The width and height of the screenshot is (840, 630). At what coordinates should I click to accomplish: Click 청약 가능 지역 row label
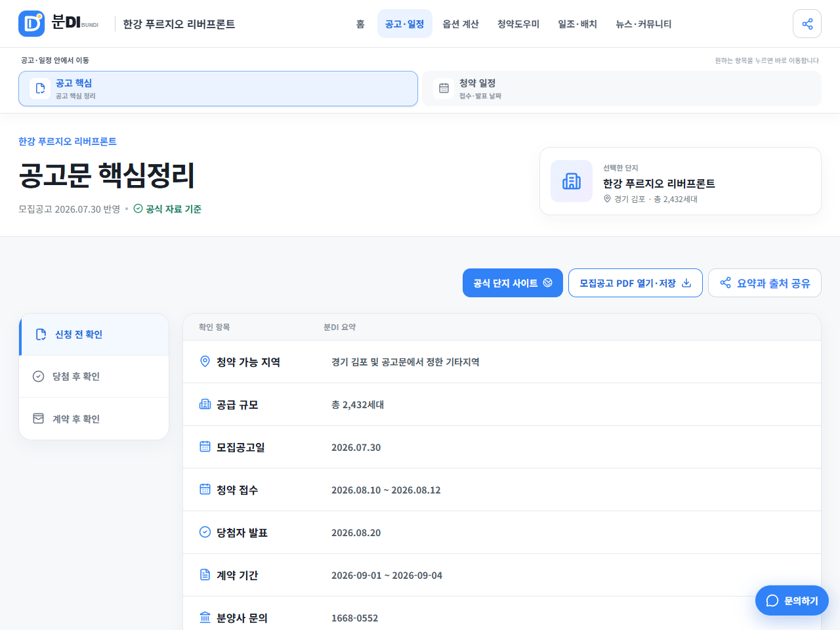click(248, 362)
